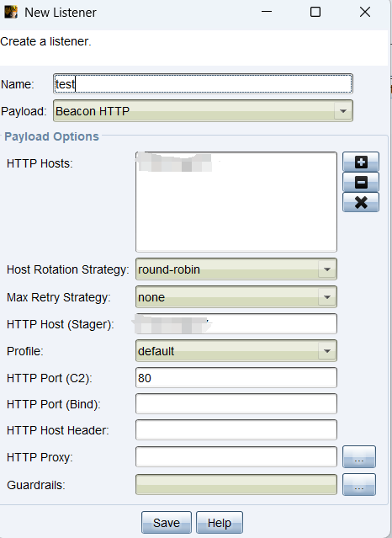Select the HTTP Proxy text field

pyautogui.click(x=236, y=456)
